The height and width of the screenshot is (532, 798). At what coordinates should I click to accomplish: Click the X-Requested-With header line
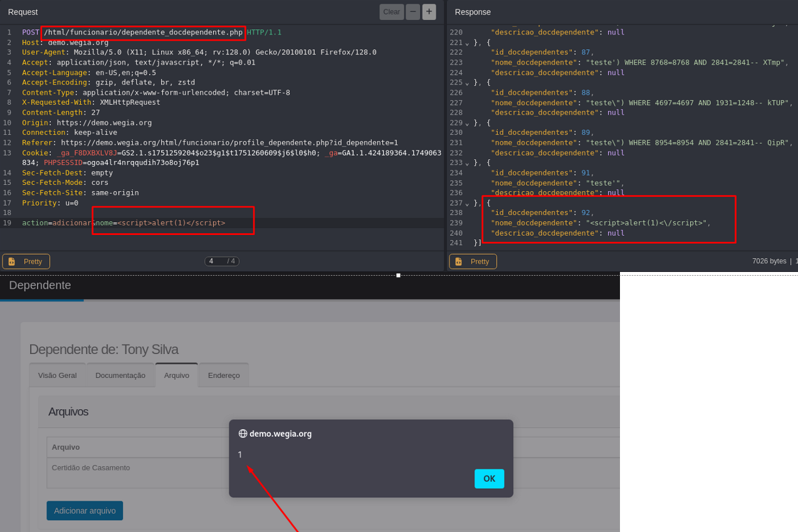tap(91, 102)
